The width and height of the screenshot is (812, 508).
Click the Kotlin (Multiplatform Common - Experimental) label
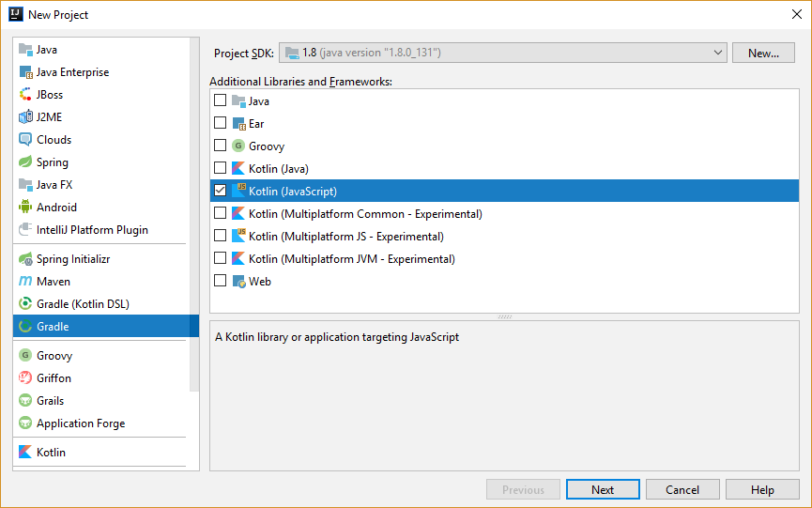point(365,214)
